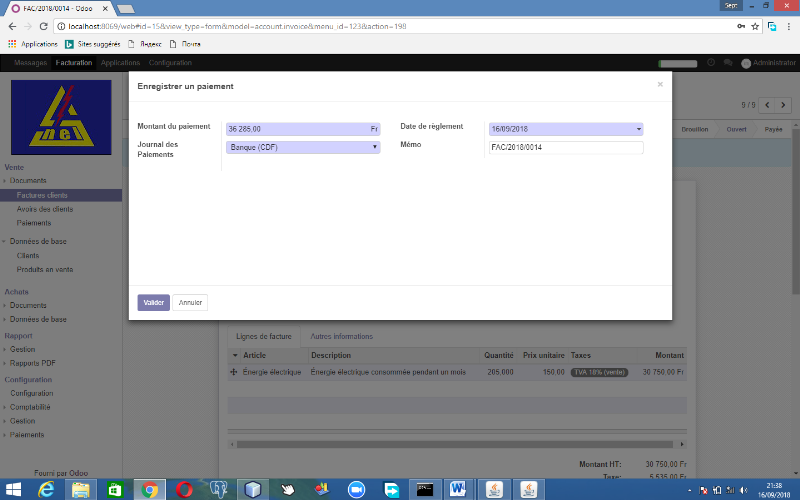
Task: Click the browser address bar
Action: pyautogui.click(x=380, y=26)
